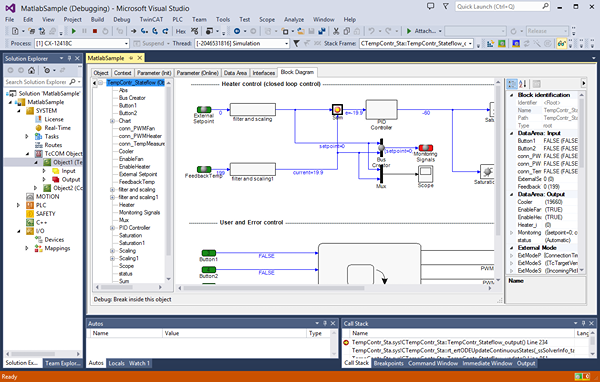This screenshot has height=382, width=600.
Task: Click the Alphabetical sort icon in property grid
Action: (x=523, y=84)
